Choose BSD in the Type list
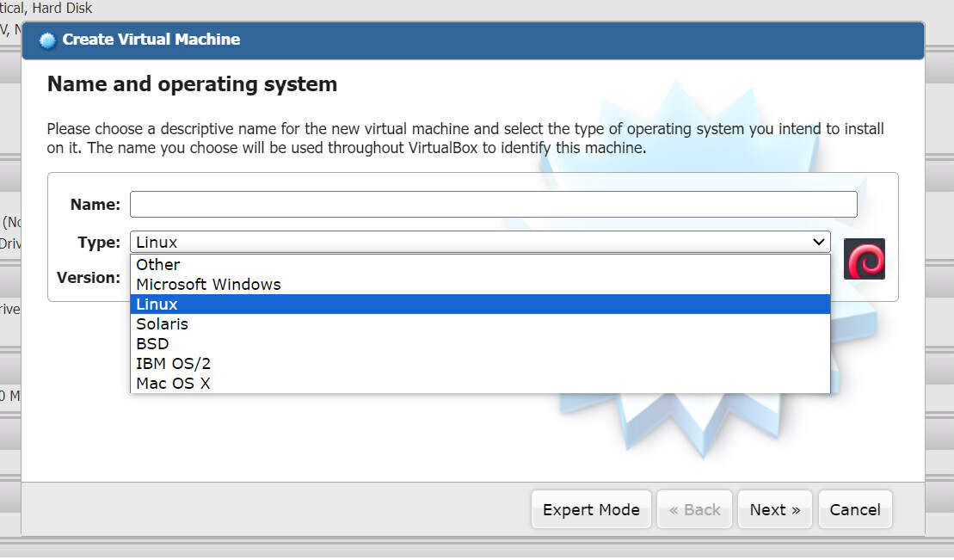 [x=480, y=344]
